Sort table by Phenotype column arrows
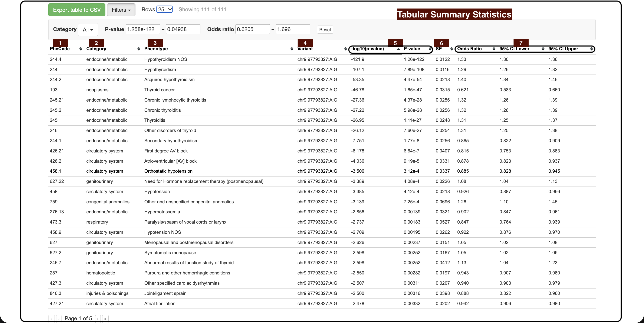 (x=292, y=49)
